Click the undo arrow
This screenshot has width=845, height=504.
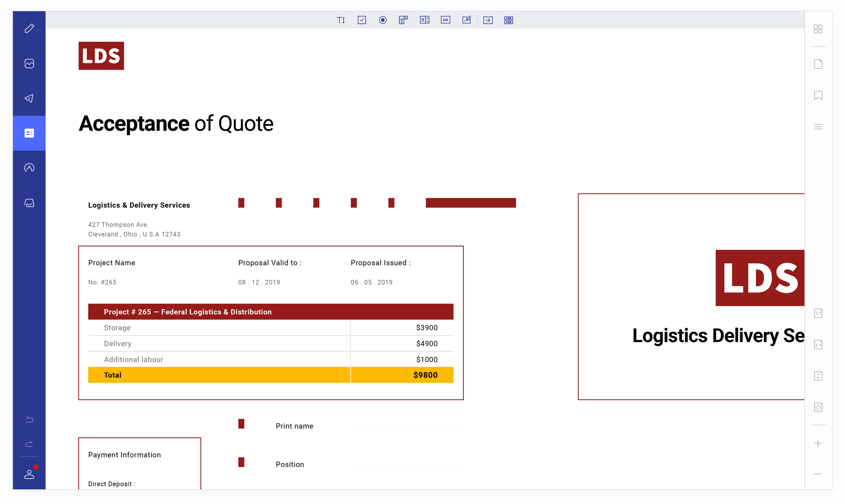pyautogui.click(x=29, y=420)
